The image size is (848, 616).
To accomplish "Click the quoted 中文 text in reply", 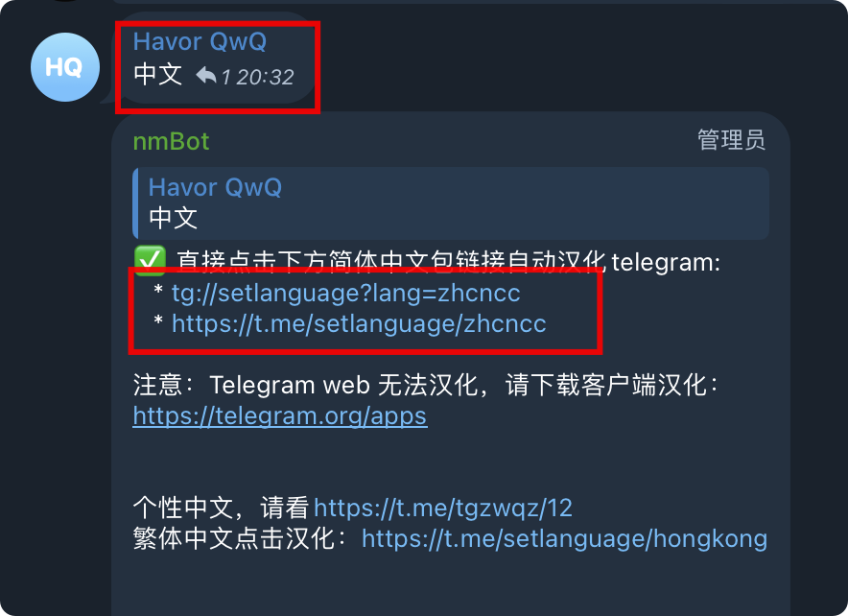I will click(x=173, y=218).
